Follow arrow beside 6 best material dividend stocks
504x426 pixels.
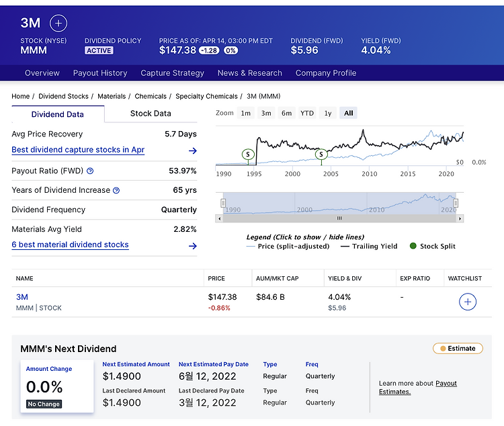click(193, 246)
